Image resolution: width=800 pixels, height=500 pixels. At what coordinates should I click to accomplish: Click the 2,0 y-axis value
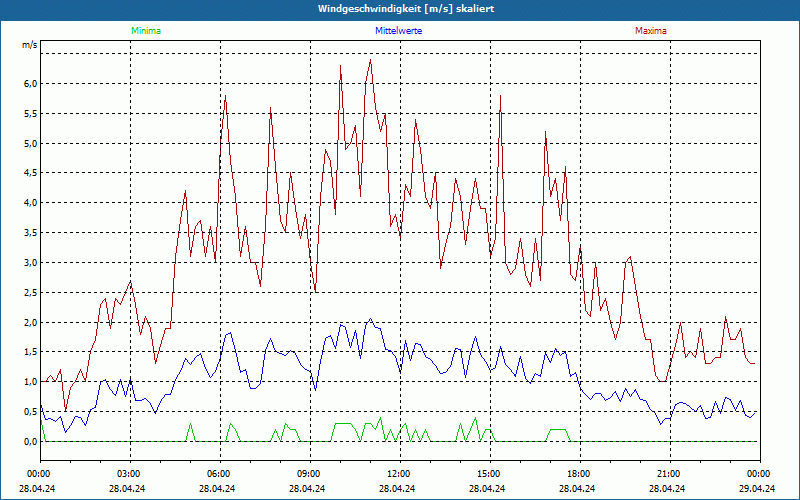click(x=32, y=322)
